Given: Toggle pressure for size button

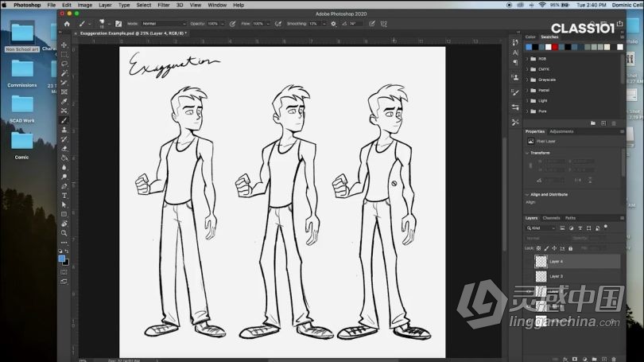Looking at the screenshot, I should (372, 24).
